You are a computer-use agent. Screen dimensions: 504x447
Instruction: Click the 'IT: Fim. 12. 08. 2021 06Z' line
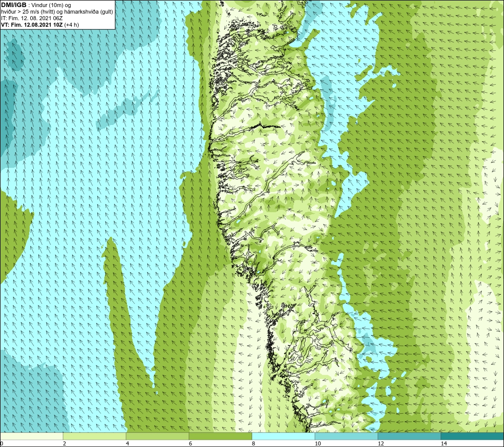click(32, 18)
